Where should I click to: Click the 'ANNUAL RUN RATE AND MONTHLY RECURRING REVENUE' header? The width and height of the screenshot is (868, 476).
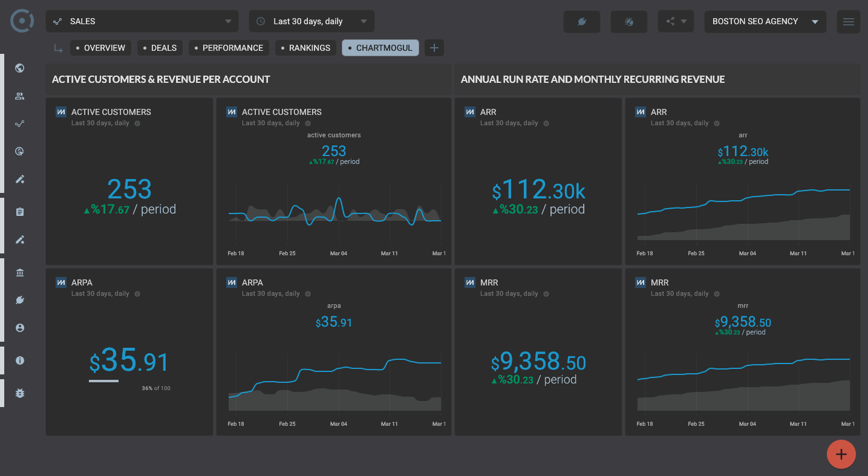593,79
